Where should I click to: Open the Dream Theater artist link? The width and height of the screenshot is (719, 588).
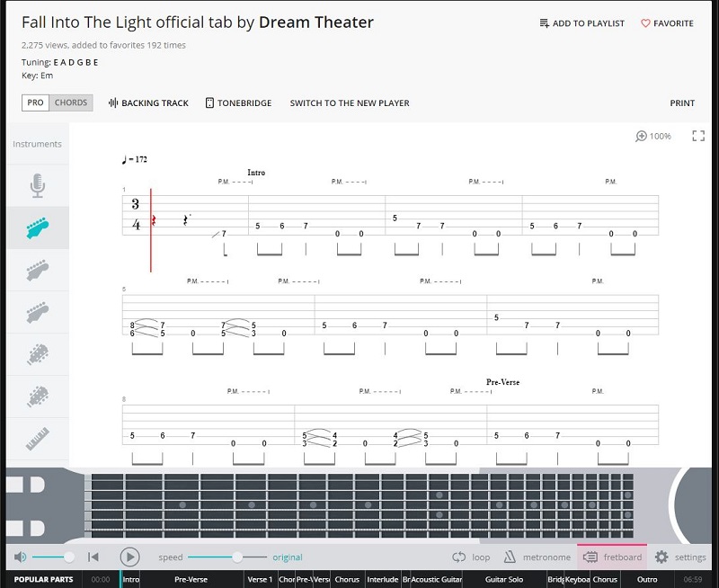point(316,22)
